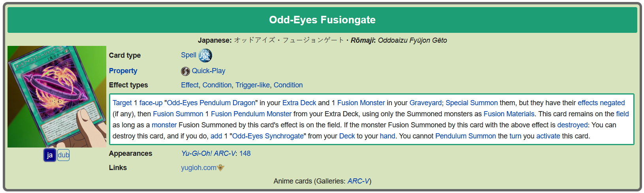Image resolution: width=644 pixels, height=193 pixels.
Task: Open the Fusion Pendulum Monster link
Action: [251, 114]
